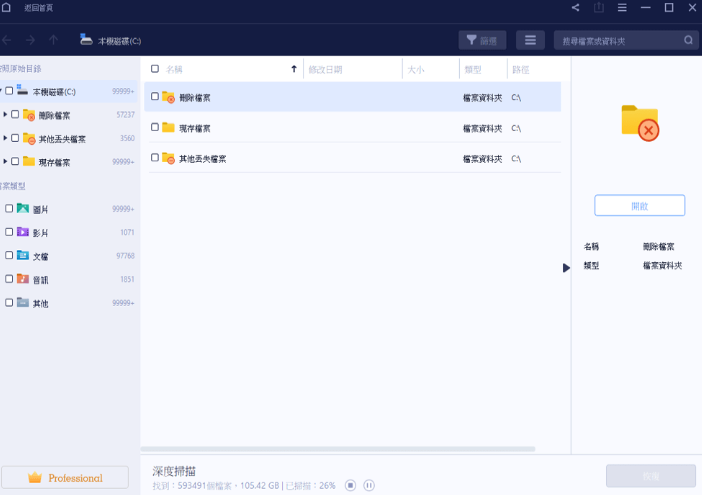Check the 圖片 file type box

[9, 208]
